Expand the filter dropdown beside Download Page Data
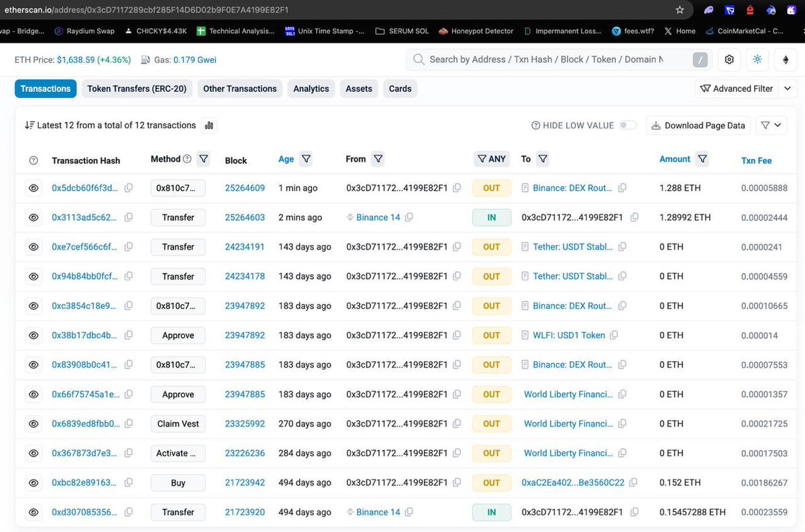 [771, 125]
